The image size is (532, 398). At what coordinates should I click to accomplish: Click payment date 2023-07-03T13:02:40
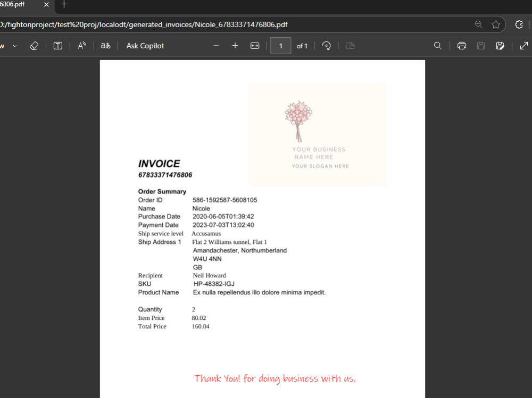pos(223,225)
